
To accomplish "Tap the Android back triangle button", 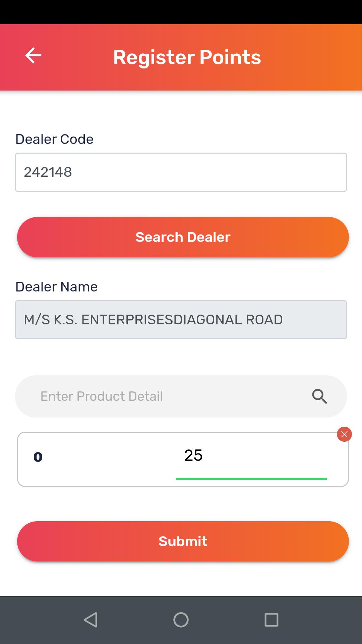I will point(90,620).
